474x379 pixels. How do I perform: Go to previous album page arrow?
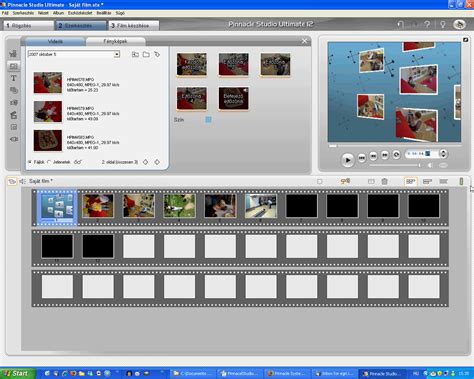(x=146, y=162)
